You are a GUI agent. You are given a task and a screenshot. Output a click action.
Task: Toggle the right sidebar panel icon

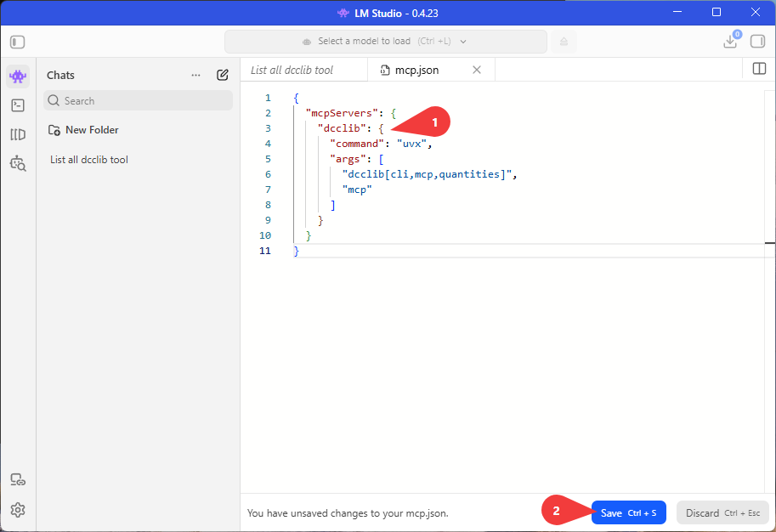[x=757, y=42]
